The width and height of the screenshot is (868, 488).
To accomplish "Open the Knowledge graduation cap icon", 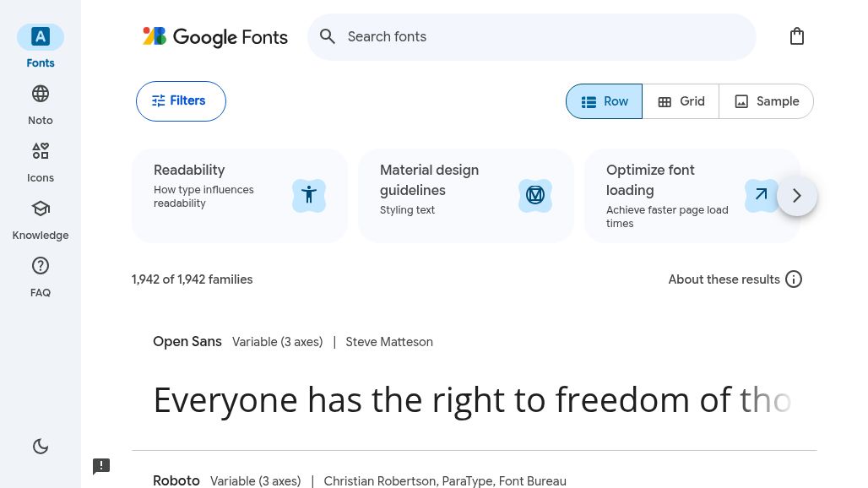I will [41, 209].
